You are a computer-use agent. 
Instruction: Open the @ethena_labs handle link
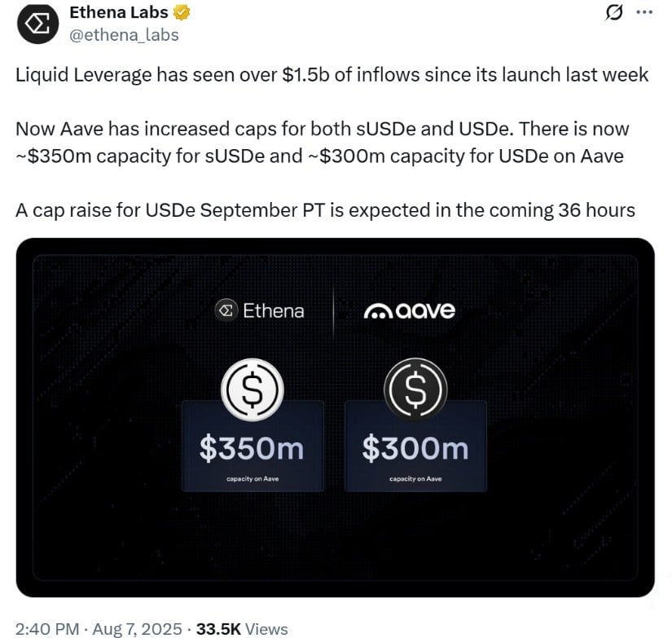(x=124, y=35)
